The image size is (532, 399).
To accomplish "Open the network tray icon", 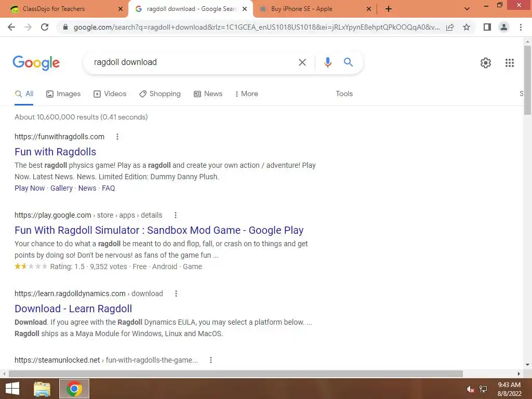I will click(483, 389).
